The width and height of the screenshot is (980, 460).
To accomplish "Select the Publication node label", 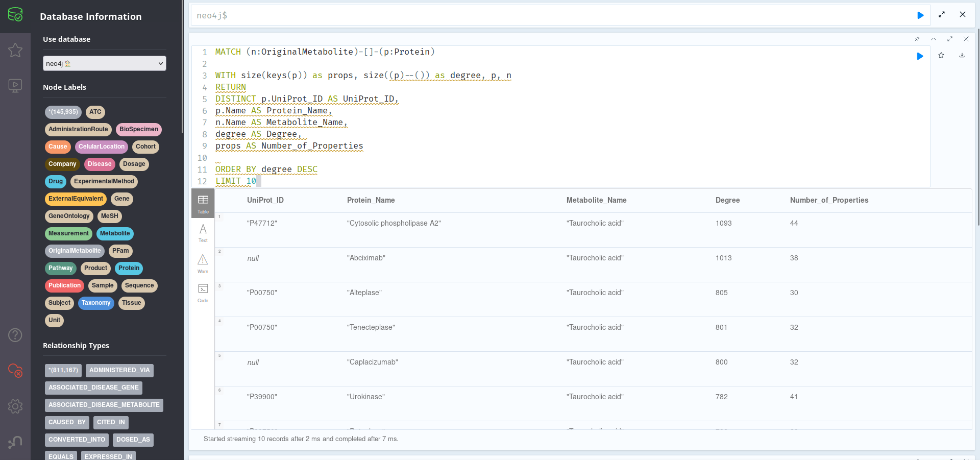I will point(64,285).
